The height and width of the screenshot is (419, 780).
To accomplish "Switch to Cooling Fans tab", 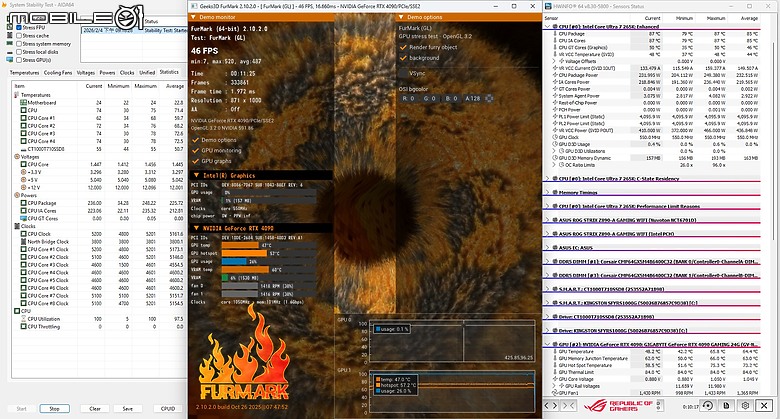I will pyautogui.click(x=58, y=73).
